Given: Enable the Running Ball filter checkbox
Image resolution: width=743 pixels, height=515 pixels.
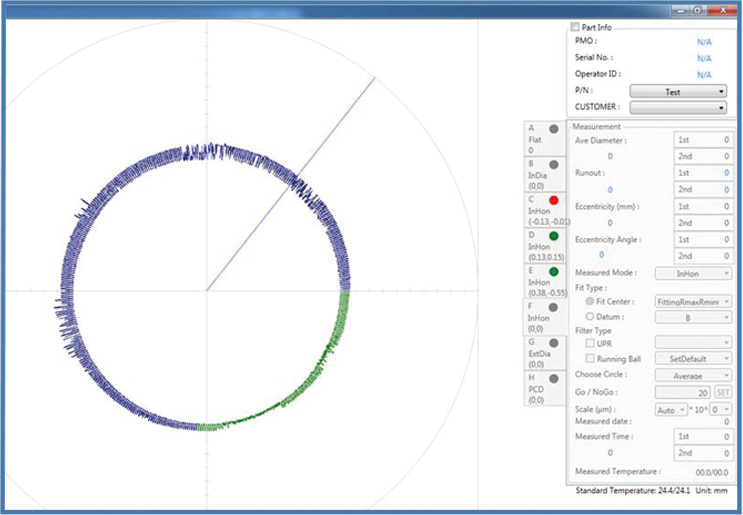Looking at the screenshot, I should [x=589, y=358].
